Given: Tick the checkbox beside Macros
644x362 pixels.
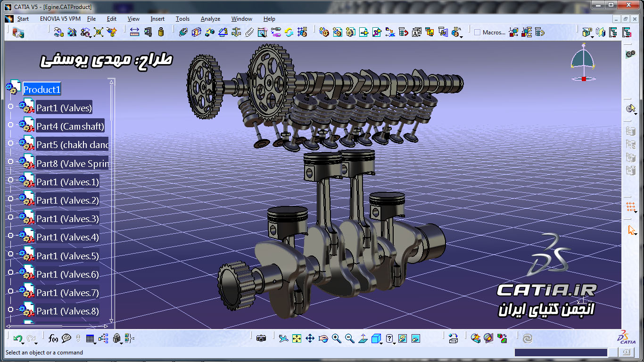Looking at the screenshot, I should pos(477,33).
